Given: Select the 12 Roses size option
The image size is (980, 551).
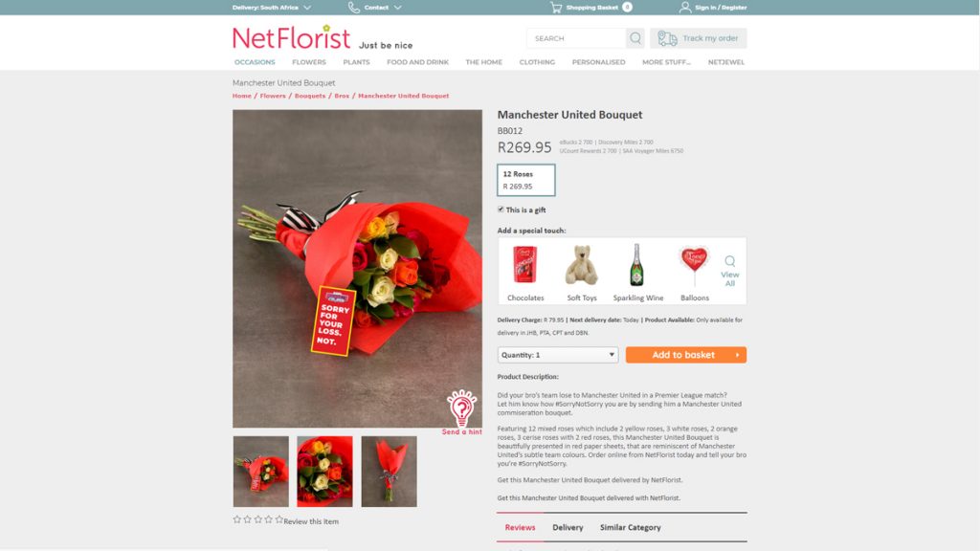Looking at the screenshot, I should click(x=525, y=180).
